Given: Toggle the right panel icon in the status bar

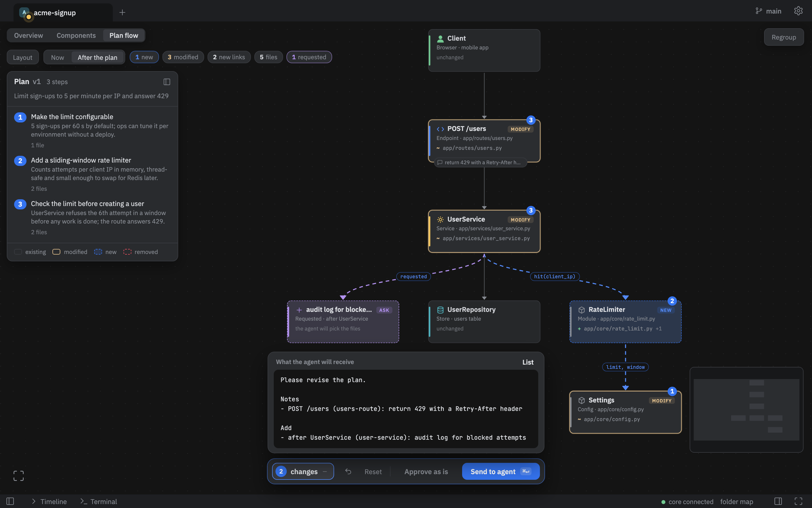Looking at the screenshot, I should tap(778, 501).
